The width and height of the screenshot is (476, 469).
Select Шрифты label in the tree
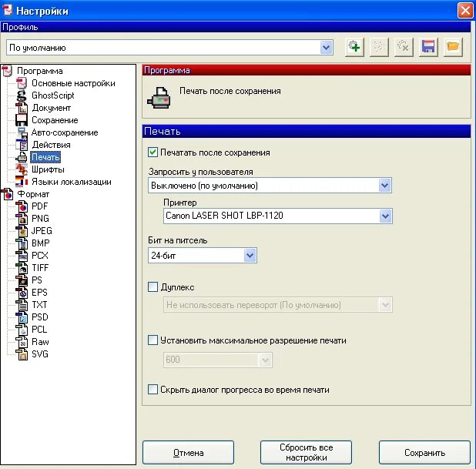click(x=48, y=169)
